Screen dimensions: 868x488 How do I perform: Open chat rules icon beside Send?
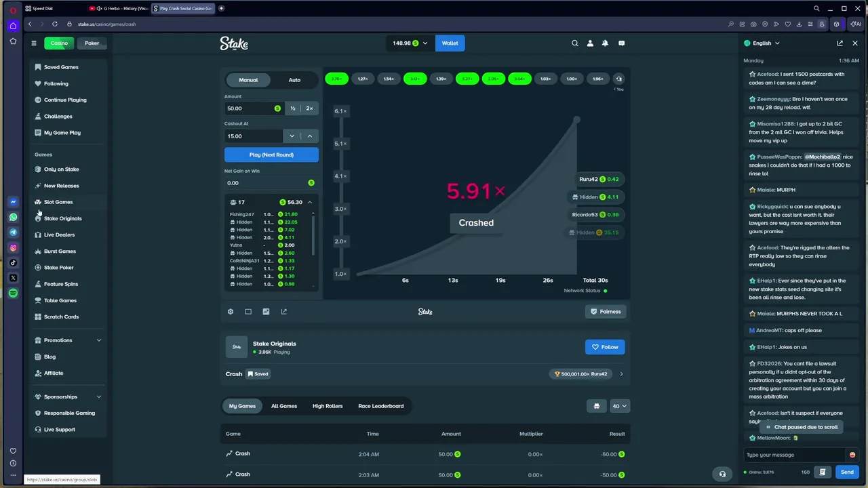coord(823,472)
